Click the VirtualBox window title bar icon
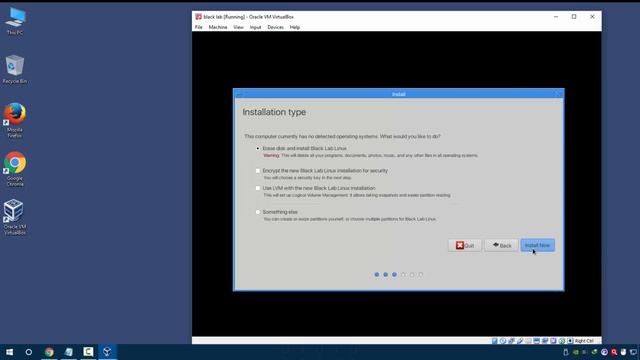This screenshot has width=640, height=360. [x=198, y=17]
